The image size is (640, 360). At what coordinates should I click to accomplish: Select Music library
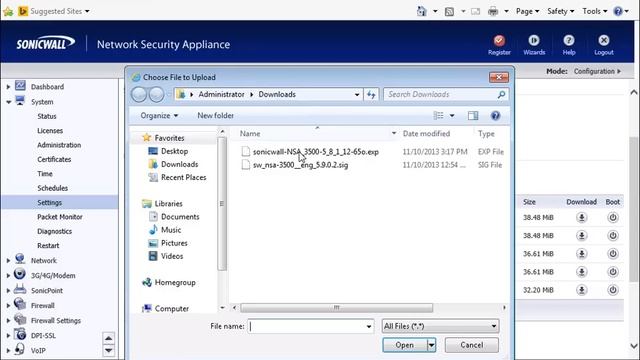coord(171,230)
